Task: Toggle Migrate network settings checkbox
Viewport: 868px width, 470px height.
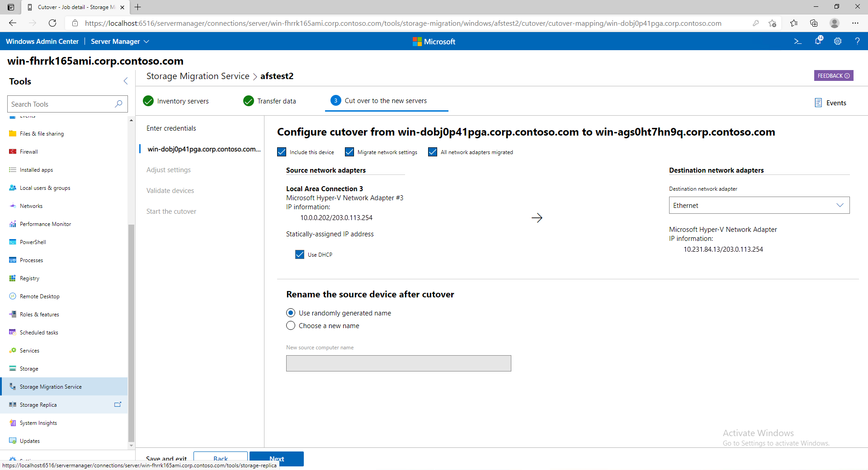Action: (349, 152)
